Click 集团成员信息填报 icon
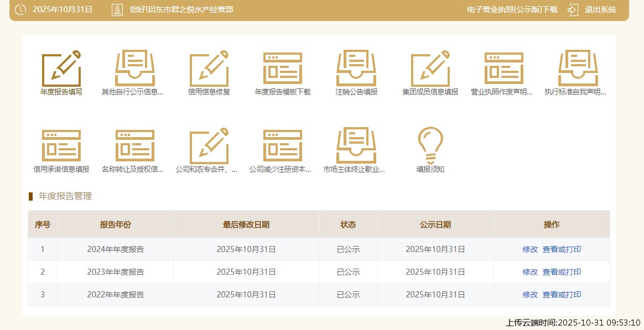The width and height of the screenshot is (644, 330). pos(430,69)
